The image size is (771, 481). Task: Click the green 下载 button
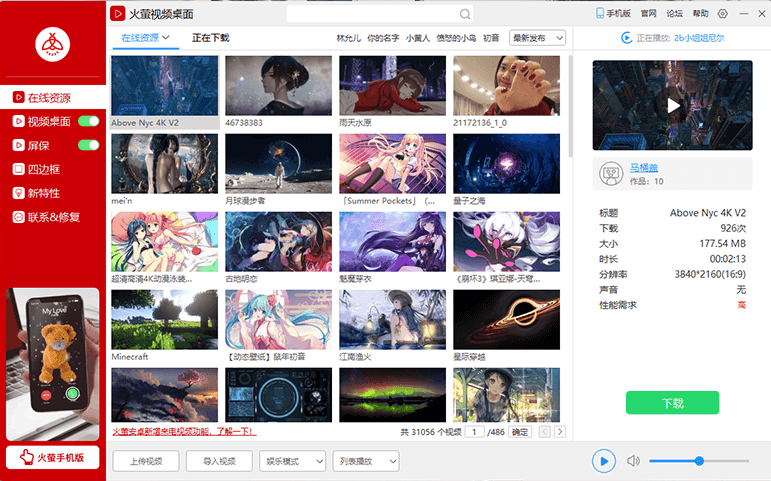673,403
